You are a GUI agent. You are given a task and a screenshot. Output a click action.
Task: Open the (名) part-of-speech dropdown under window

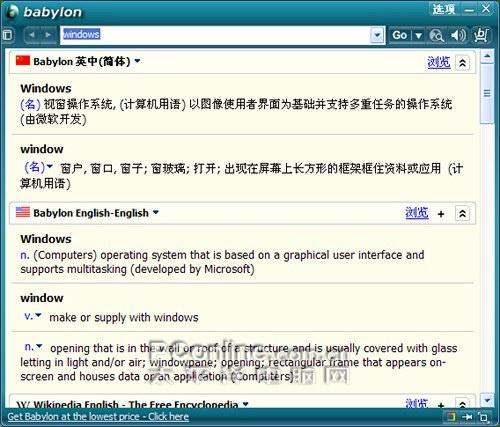point(50,166)
